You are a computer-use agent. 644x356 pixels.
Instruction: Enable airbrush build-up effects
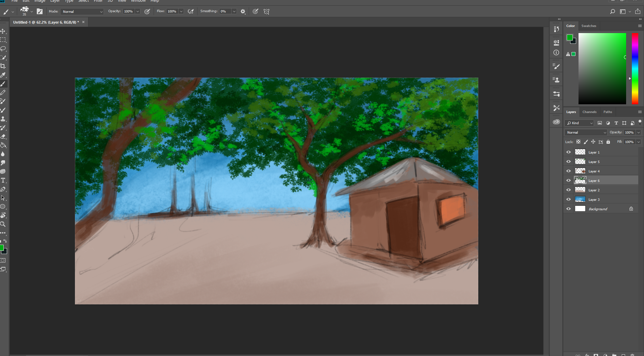[x=191, y=11]
